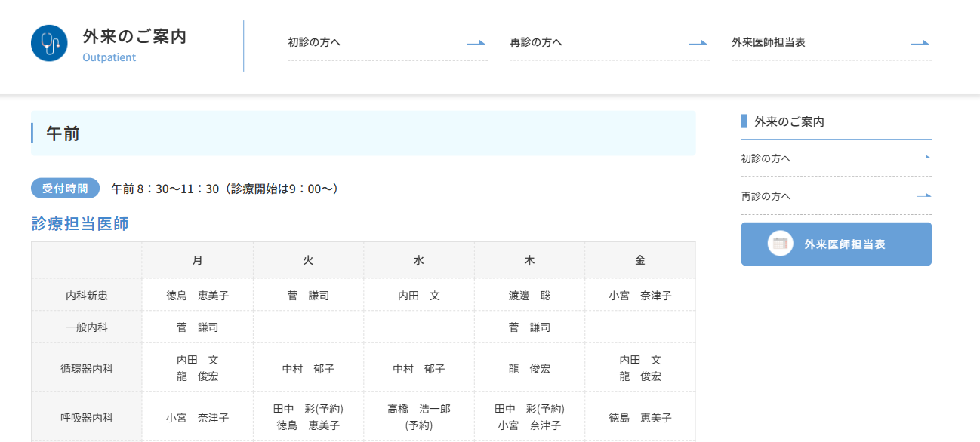Click arrow icon beside header 再診の方へ

pyautogui.click(x=698, y=43)
